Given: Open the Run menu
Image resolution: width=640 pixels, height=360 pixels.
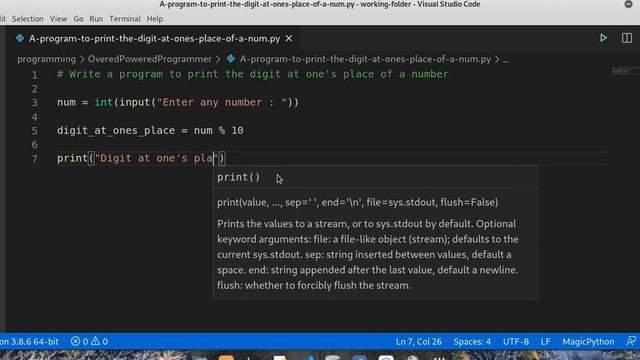Looking at the screenshot, I should click(x=96, y=19).
